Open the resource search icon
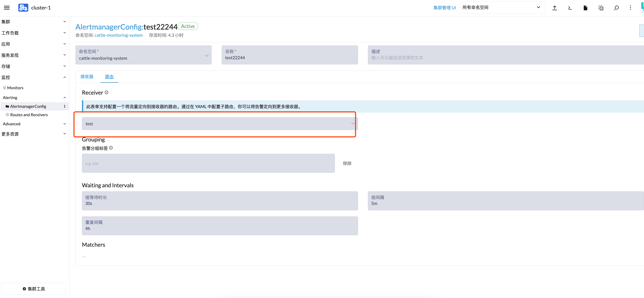The width and height of the screenshot is (644, 298). click(616, 8)
